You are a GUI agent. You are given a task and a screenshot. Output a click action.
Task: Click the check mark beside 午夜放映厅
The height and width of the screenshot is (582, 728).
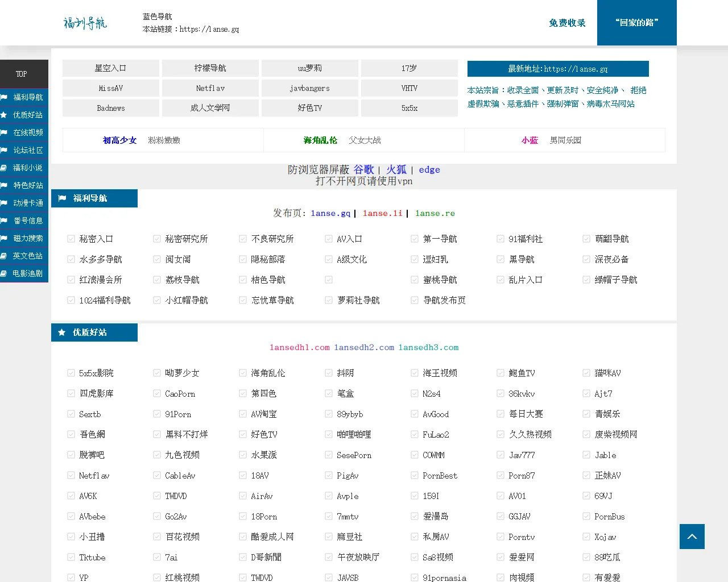click(329, 557)
